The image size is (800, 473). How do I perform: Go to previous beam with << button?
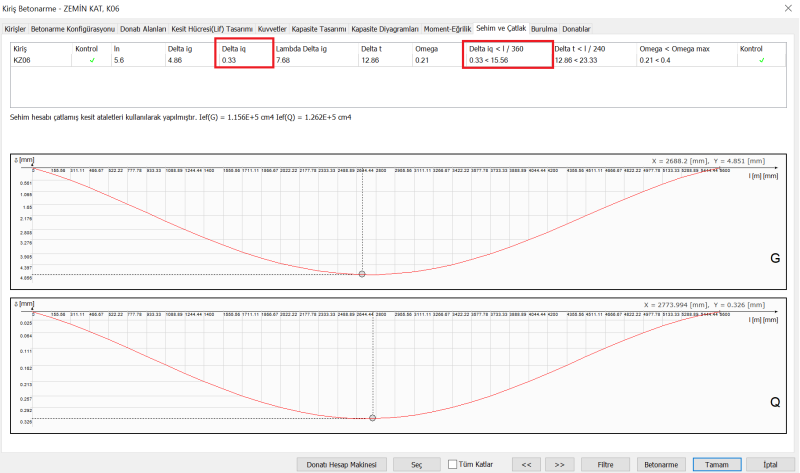click(526, 464)
